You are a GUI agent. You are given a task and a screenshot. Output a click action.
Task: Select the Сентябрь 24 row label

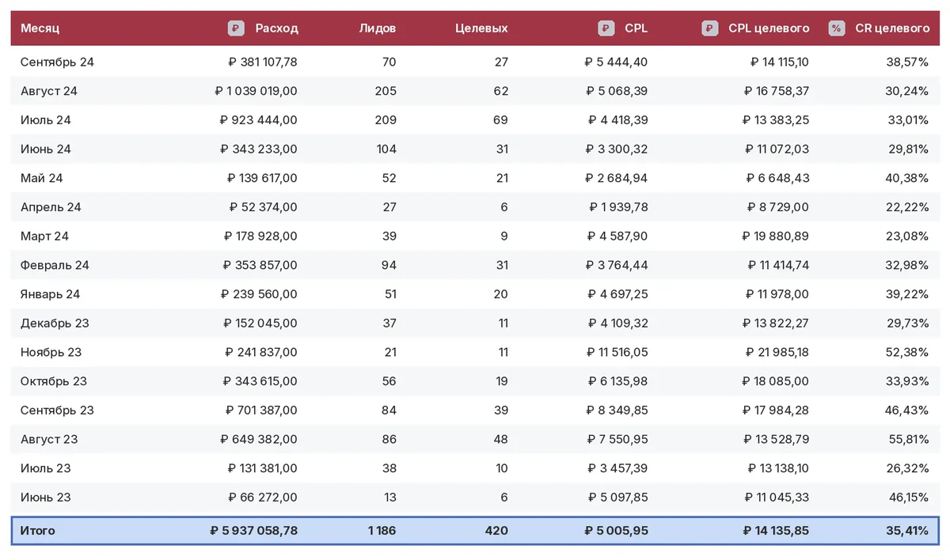pos(57,62)
